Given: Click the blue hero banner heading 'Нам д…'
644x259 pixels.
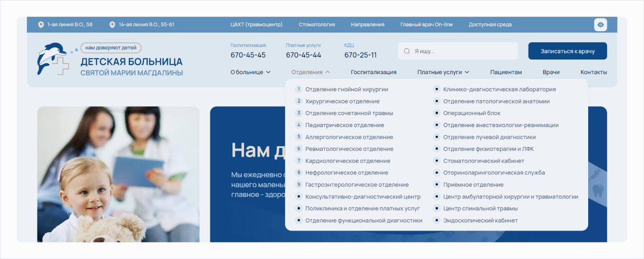Looking at the screenshot, I should pyautogui.click(x=258, y=150).
